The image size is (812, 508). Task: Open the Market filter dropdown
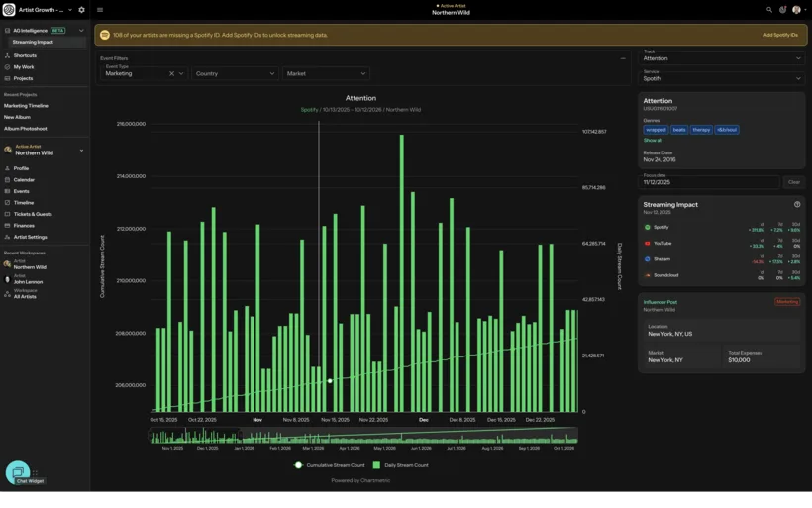pos(326,73)
